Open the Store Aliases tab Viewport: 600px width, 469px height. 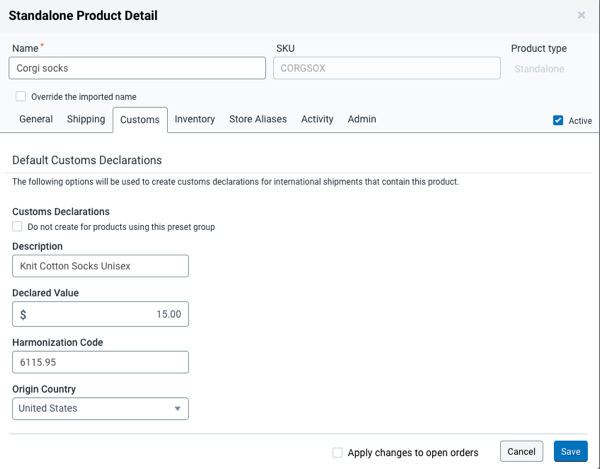(x=258, y=119)
